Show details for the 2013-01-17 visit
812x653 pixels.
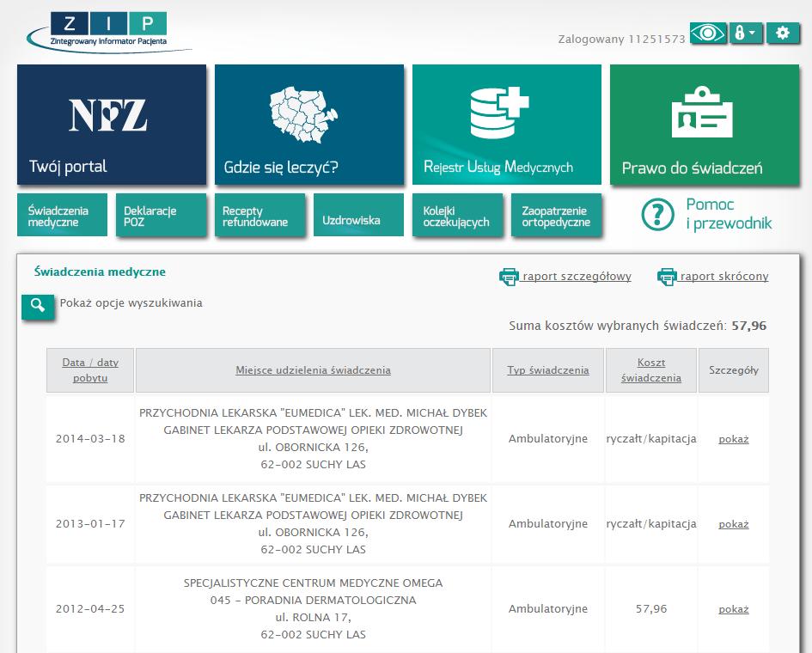click(x=733, y=524)
